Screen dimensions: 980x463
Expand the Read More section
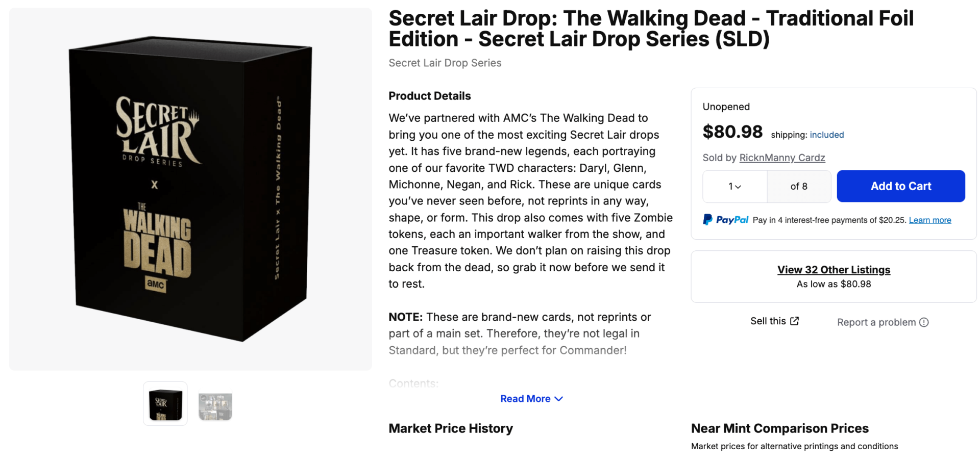(x=526, y=399)
